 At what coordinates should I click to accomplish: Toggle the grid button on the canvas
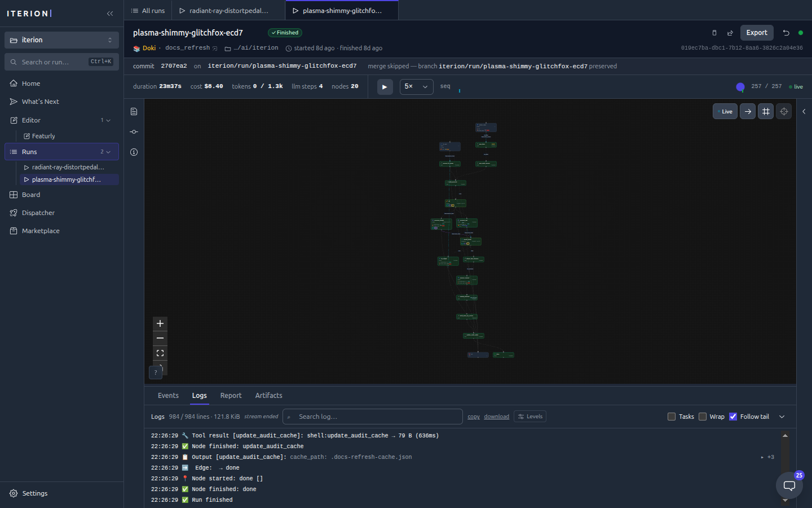pos(766,112)
